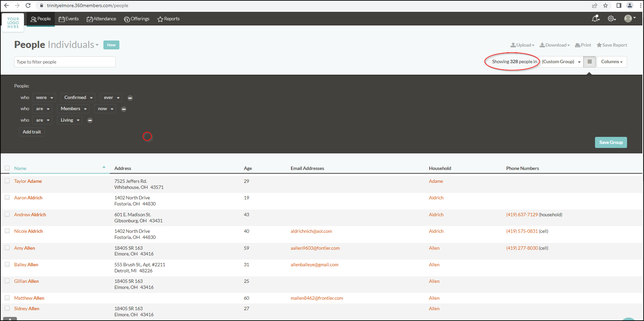Check the Bailey Allen checkbox
Viewport: 644px width, 321px height.
point(7,264)
